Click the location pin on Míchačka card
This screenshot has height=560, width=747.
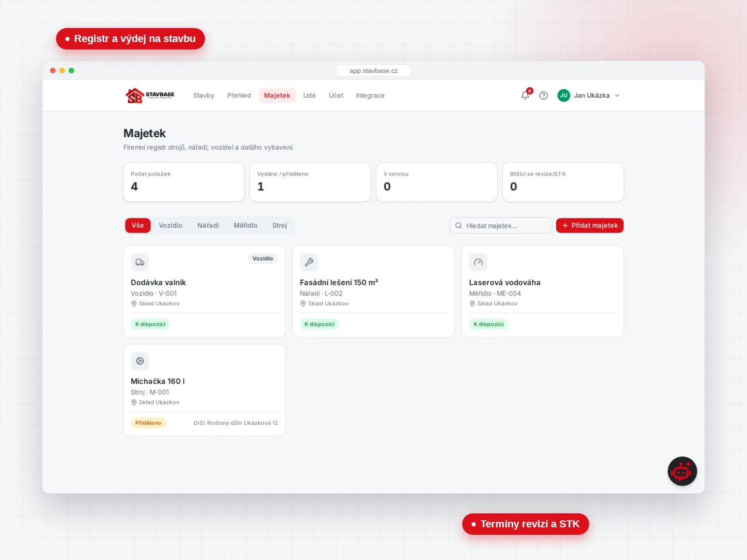(134, 402)
